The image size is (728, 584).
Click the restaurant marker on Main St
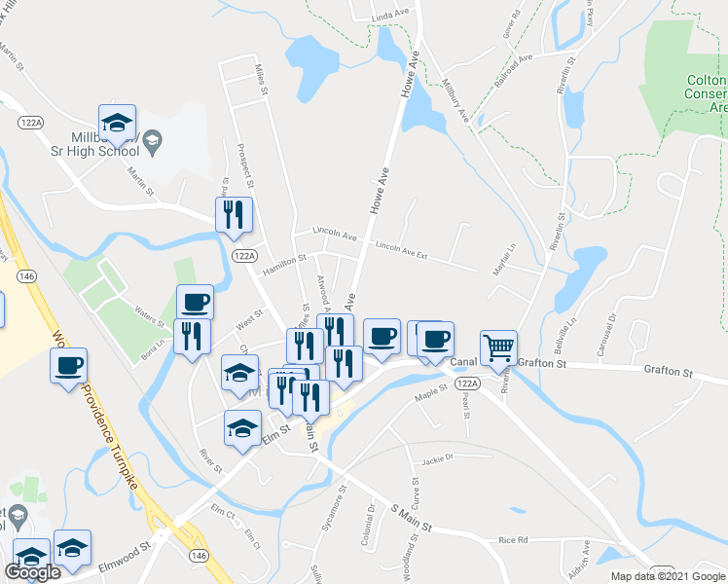point(311,399)
